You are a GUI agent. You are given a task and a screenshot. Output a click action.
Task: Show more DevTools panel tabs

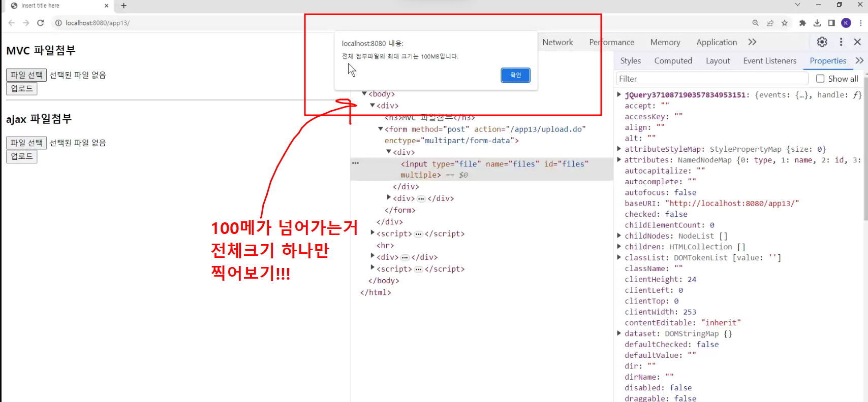click(753, 42)
